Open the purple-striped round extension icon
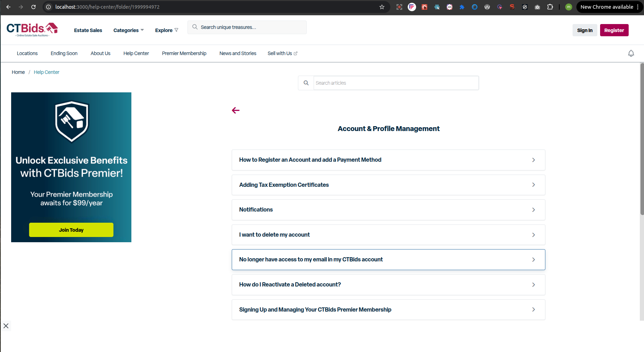 412,7
